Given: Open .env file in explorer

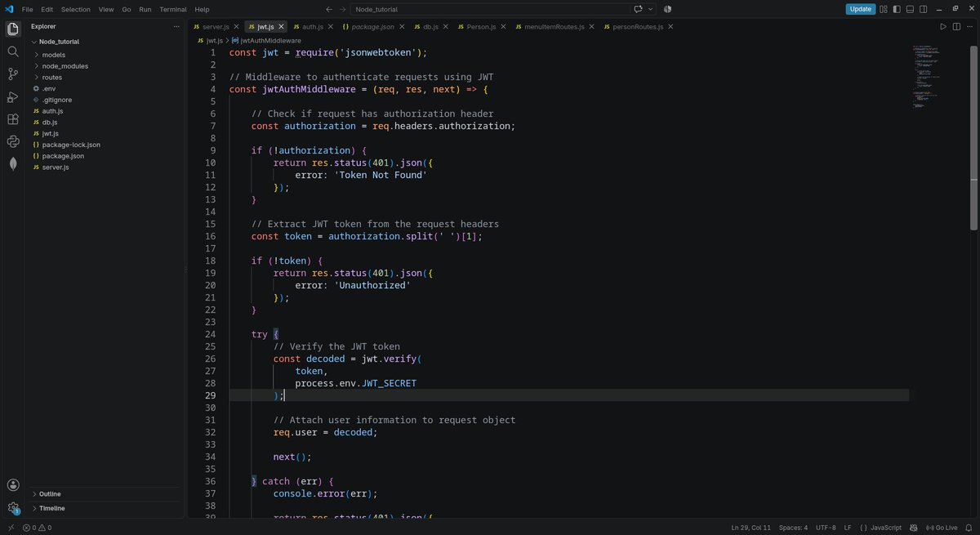Looking at the screenshot, I should [49, 88].
